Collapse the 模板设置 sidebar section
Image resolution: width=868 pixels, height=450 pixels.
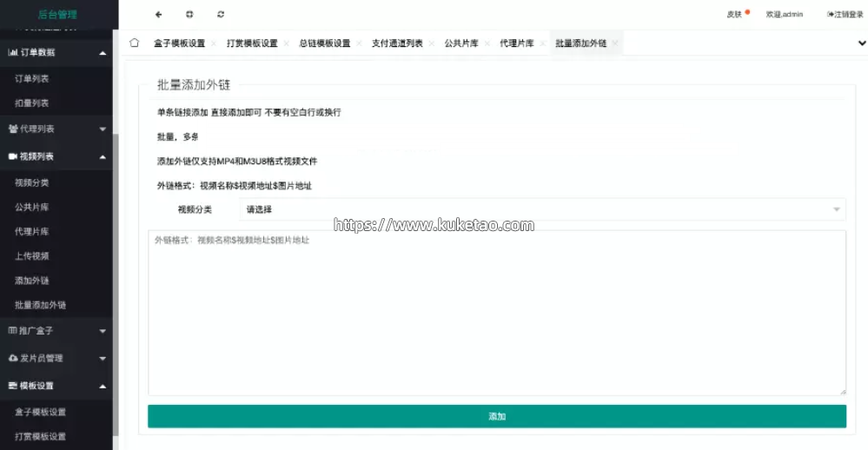pos(56,386)
